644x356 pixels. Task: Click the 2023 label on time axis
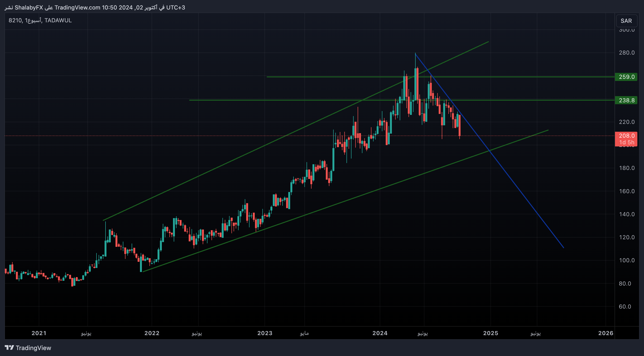coord(265,333)
